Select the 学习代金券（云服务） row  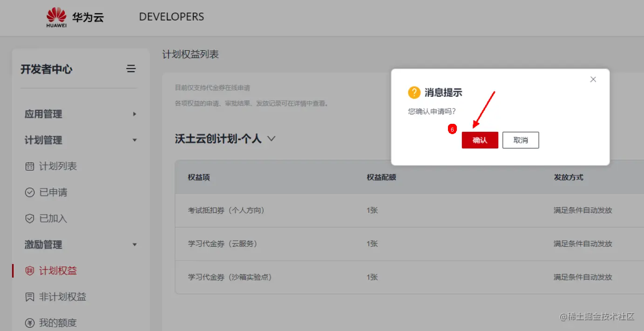(x=409, y=244)
